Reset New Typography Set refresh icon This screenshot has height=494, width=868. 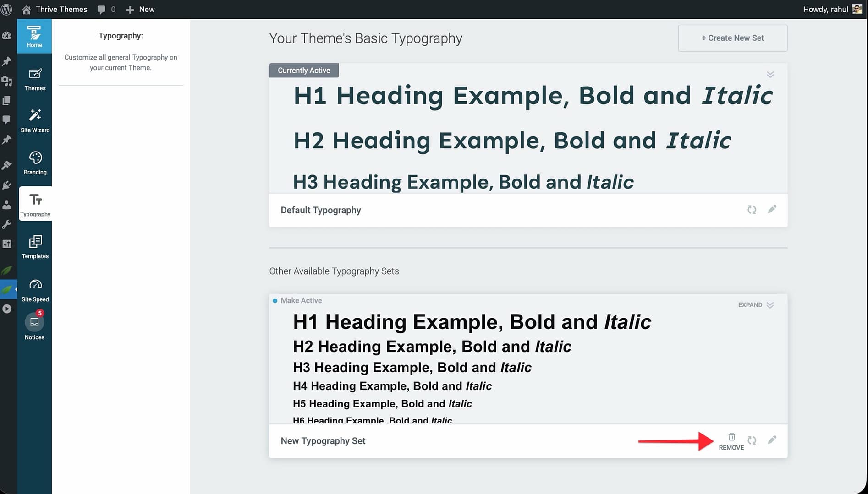click(x=752, y=440)
